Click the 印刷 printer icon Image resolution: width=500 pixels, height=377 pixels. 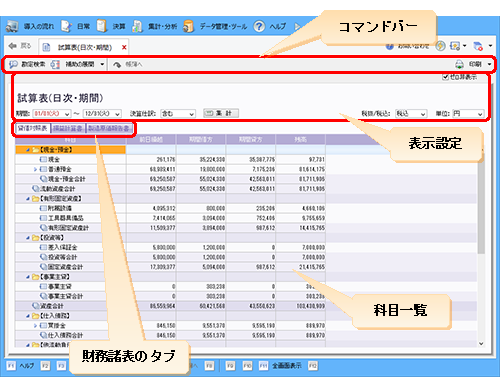pyautogui.click(x=460, y=64)
